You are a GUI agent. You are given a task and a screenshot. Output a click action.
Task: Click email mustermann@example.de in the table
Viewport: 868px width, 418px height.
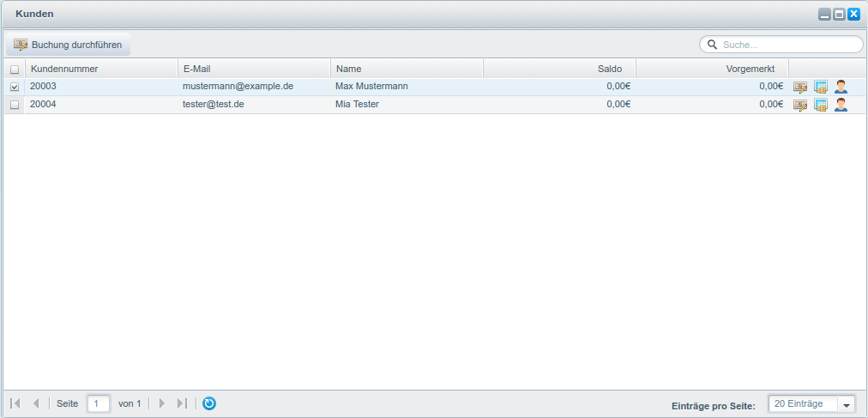coord(238,87)
